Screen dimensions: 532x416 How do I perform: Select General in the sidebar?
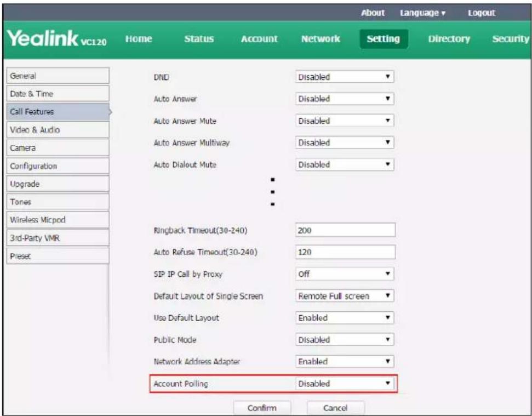click(58, 76)
